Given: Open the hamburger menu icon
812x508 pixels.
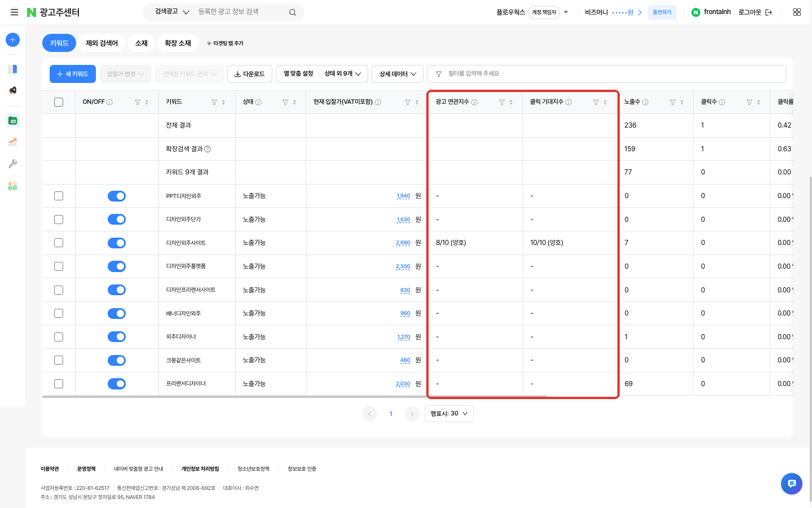Looking at the screenshot, I should [x=14, y=12].
